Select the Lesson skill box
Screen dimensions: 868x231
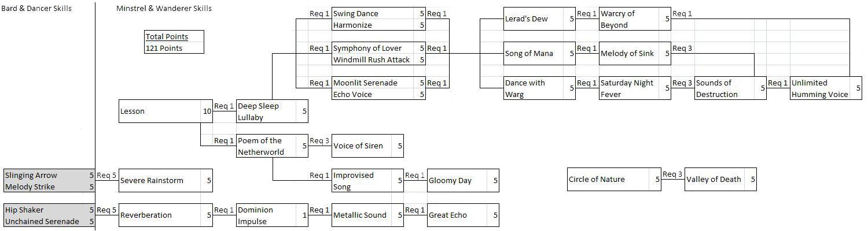(x=165, y=111)
